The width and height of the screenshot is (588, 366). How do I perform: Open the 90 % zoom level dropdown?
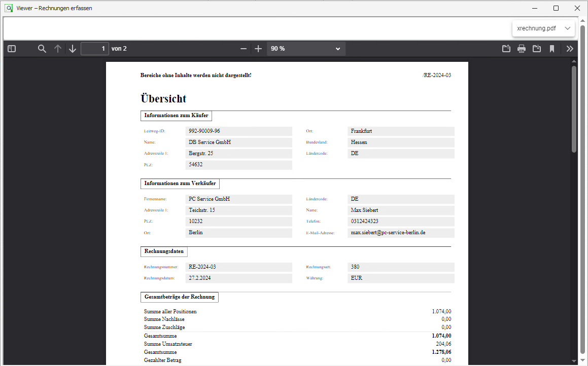[306, 49]
